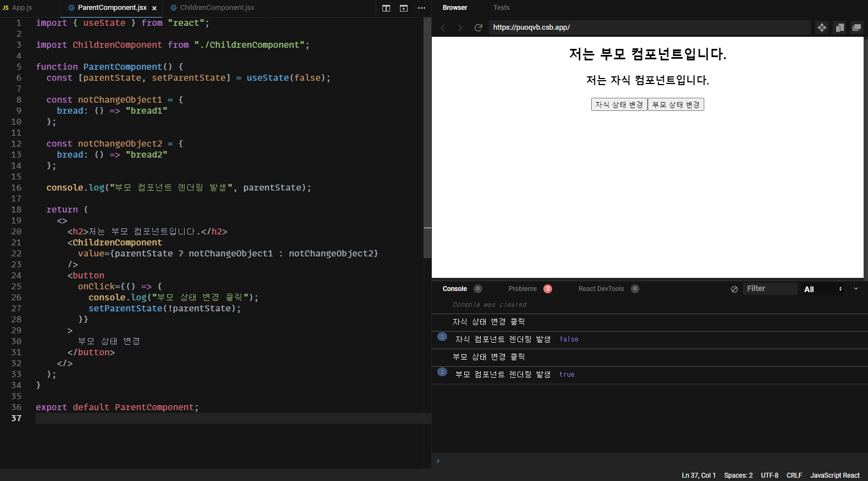Viewport: 868px width, 481px height.
Task: Click the Console was cleared message
Action: point(489,305)
